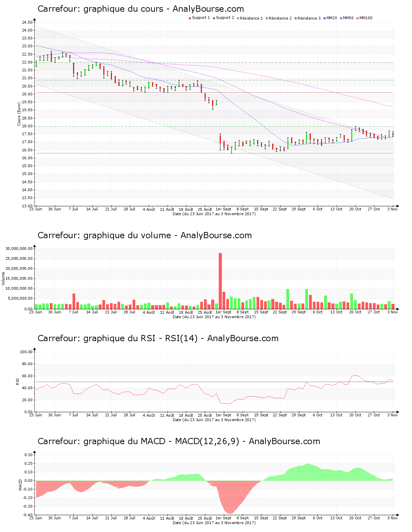The height and width of the screenshot is (532, 412).
Task: Select the 'MM20' legend label
Action: 332,18
